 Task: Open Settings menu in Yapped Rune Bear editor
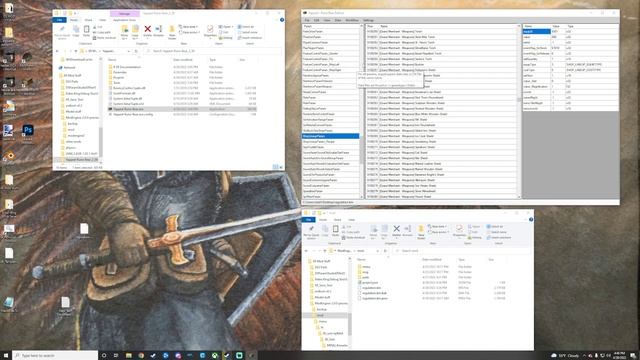click(368, 20)
